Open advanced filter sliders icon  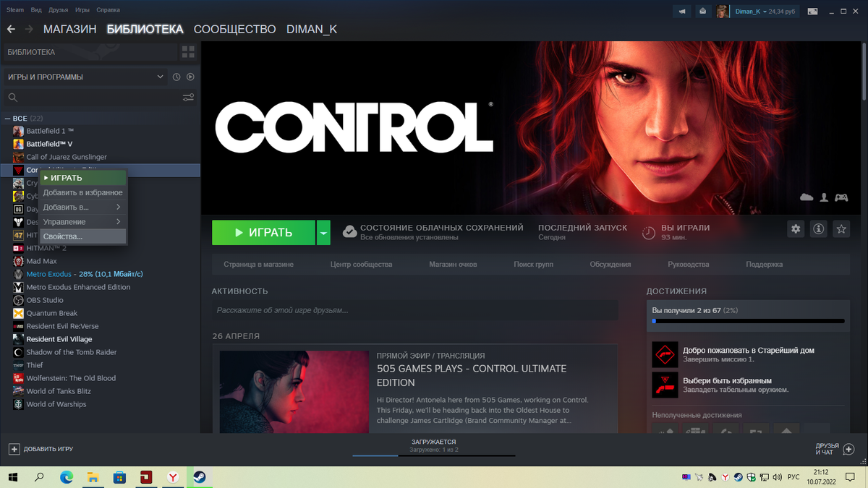pyautogui.click(x=188, y=98)
